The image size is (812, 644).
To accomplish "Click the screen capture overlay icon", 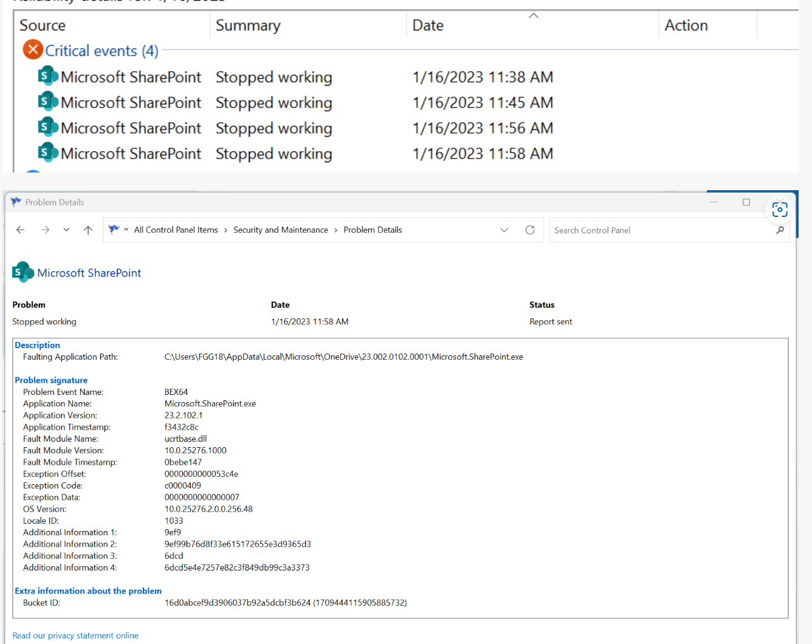I will pyautogui.click(x=780, y=210).
